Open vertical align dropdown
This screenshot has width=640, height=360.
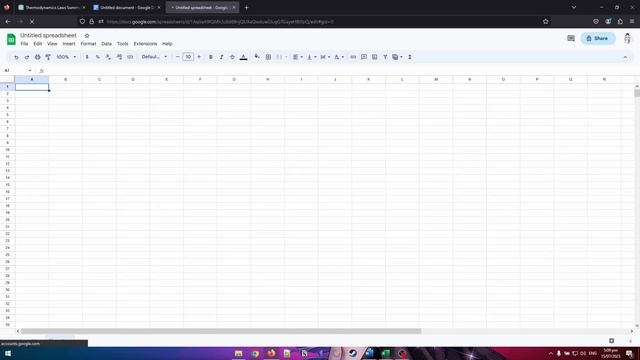(312, 57)
